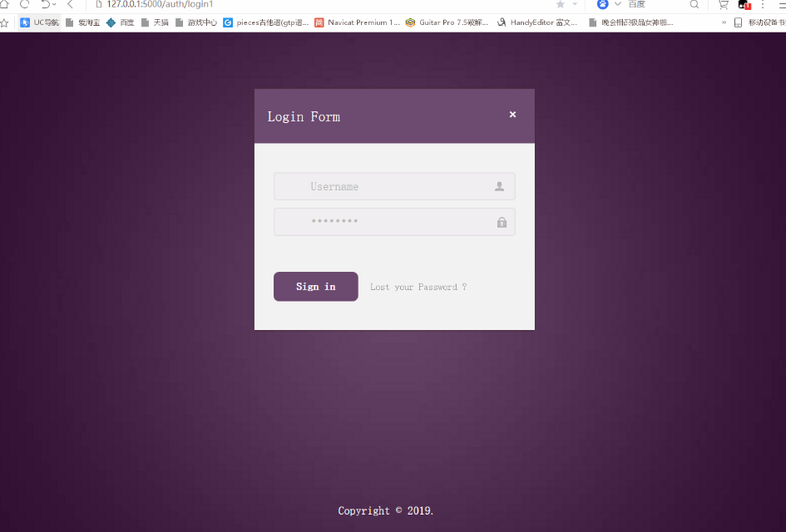Click the extension icon with red badge
Viewport: 786px width, 532px height.
click(744, 4)
